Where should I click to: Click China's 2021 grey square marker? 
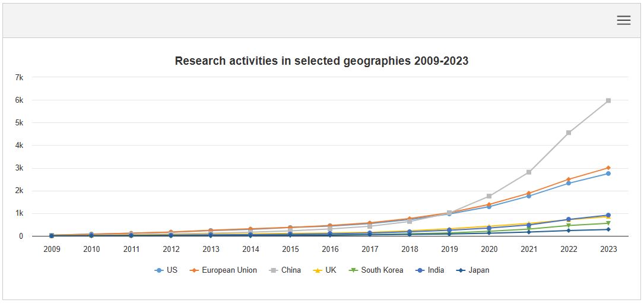point(529,172)
